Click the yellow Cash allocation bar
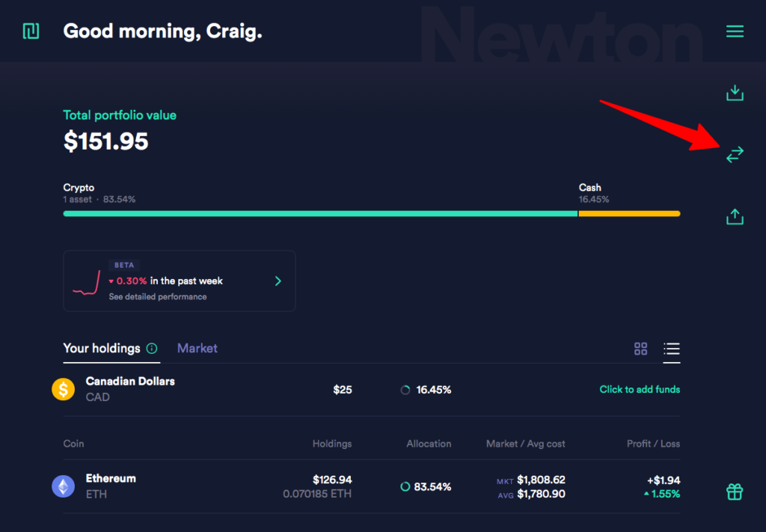The width and height of the screenshot is (766, 532). tap(629, 213)
